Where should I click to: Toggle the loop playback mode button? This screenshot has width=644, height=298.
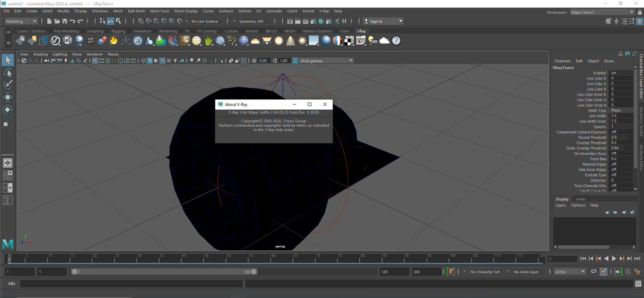point(594,272)
